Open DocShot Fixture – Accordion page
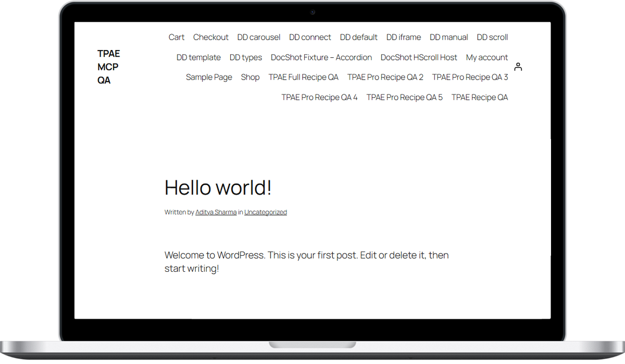 [321, 57]
